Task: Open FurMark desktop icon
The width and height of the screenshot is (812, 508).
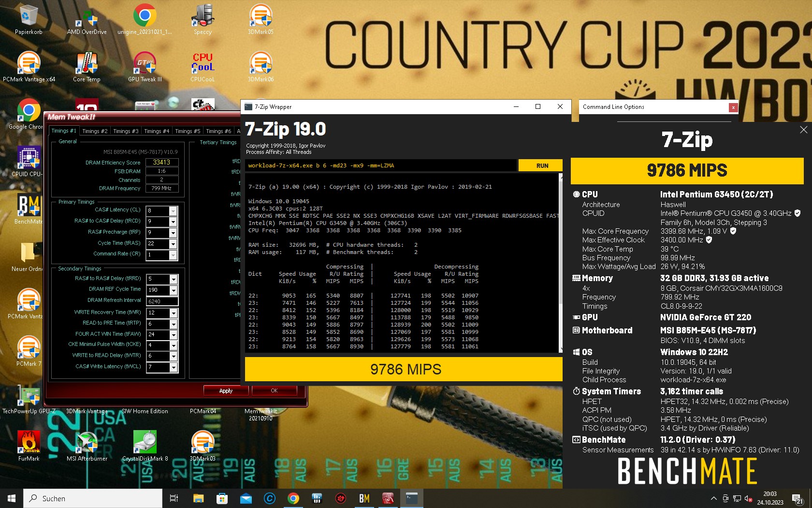Action: (29, 446)
